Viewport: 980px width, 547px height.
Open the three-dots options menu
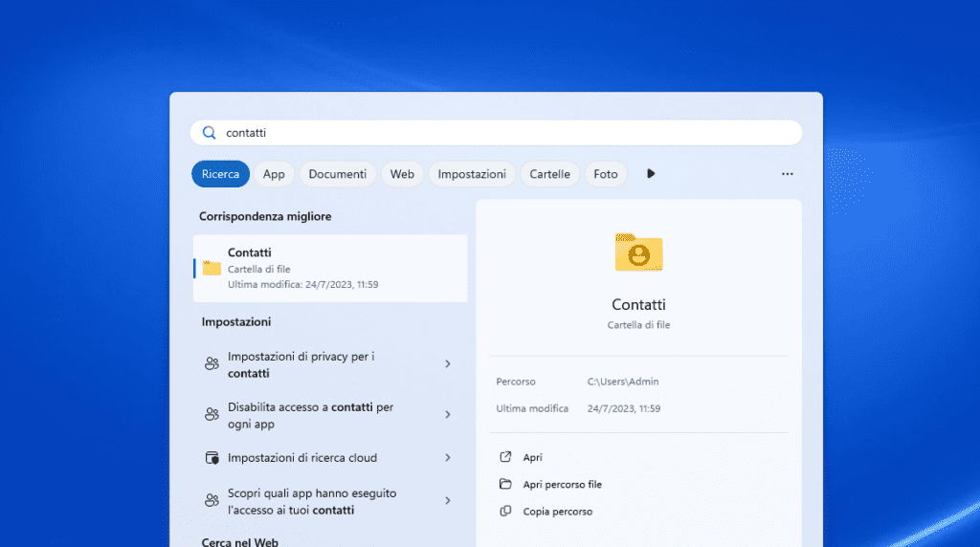(x=788, y=174)
